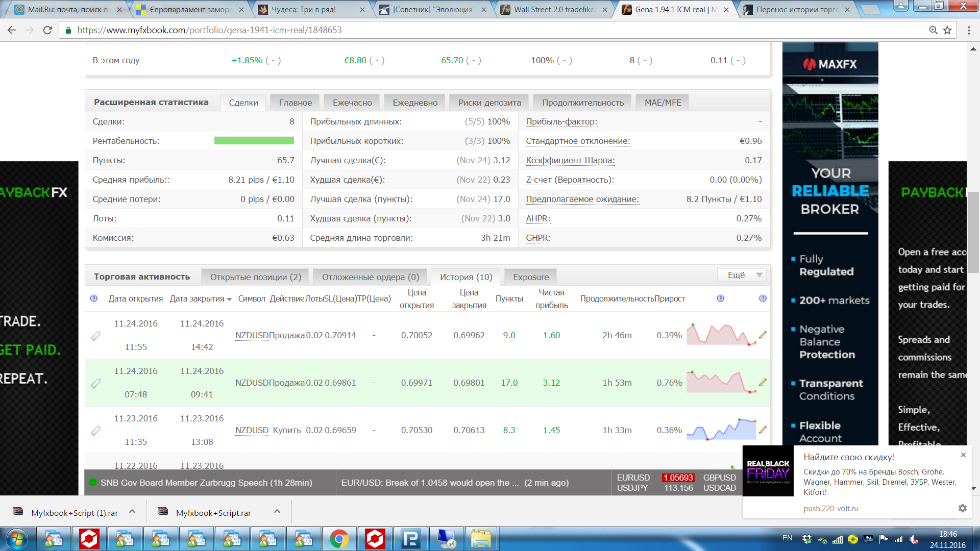The height and width of the screenshot is (551, 980).
Task: Click the Z-счет (Вероятность) link
Action: [x=570, y=180]
